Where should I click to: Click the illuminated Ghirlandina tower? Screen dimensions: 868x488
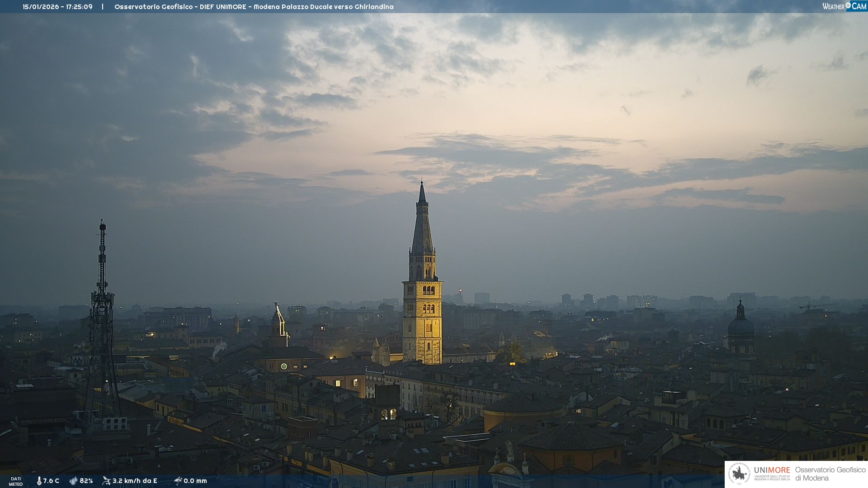point(422,316)
